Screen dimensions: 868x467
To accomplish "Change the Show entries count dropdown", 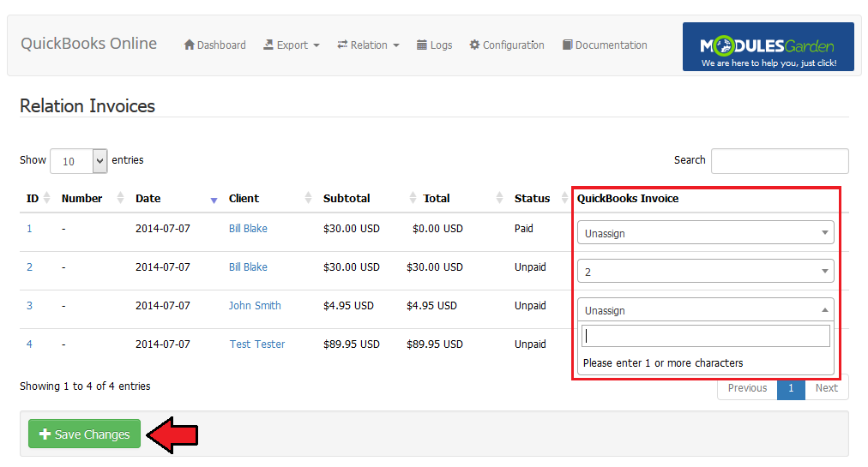I will (x=79, y=161).
